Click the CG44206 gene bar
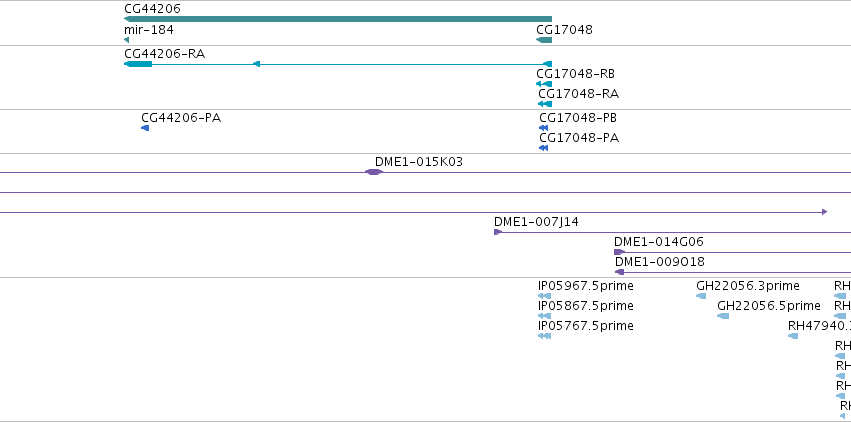 click(x=338, y=19)
